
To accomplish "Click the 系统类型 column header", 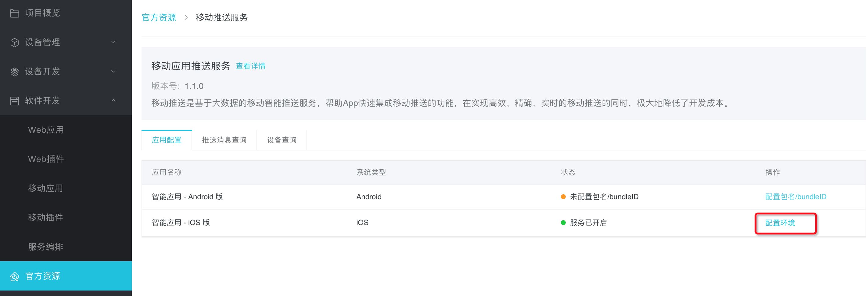I will (371, 173).
